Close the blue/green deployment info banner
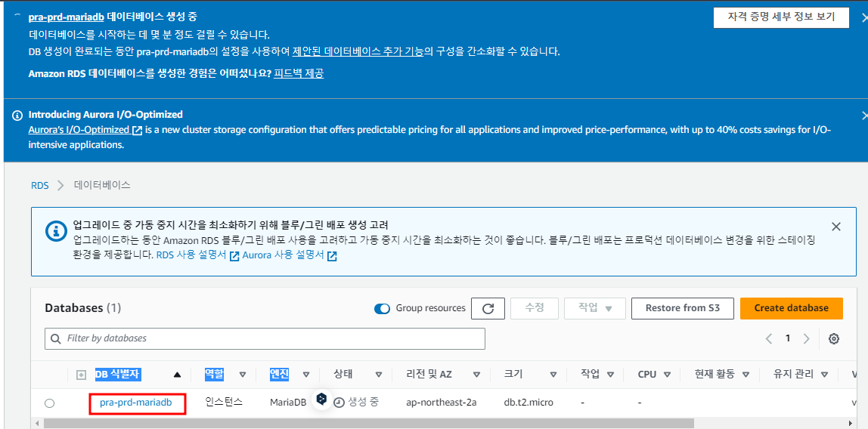 tap(836, 227)
